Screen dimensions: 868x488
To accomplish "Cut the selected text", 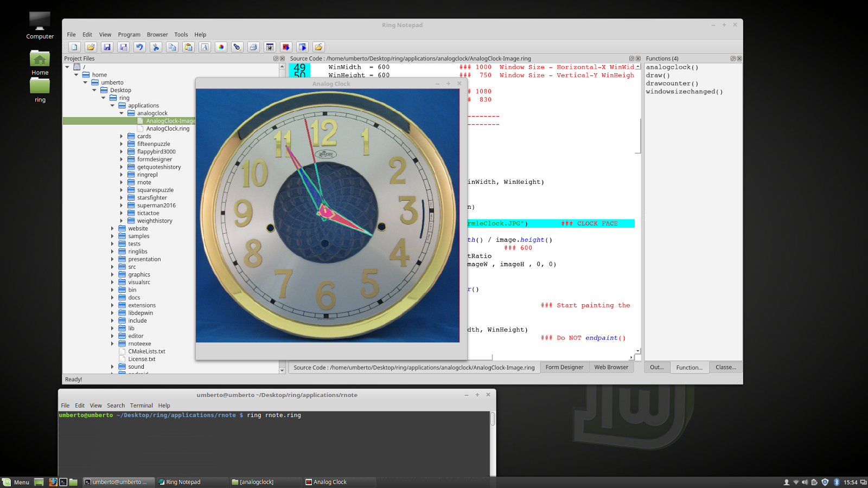I will [x=156, y=47].
